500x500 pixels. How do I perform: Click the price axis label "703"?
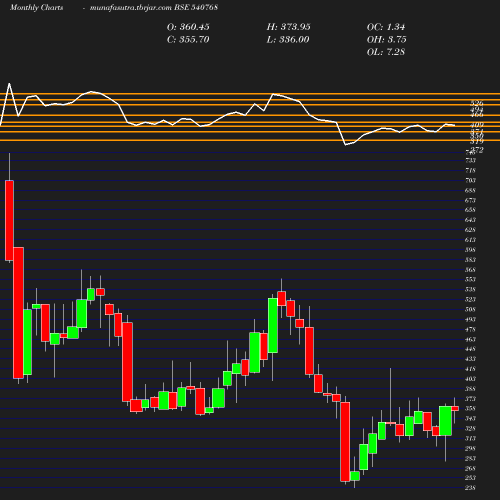click(x=470, y=181)
